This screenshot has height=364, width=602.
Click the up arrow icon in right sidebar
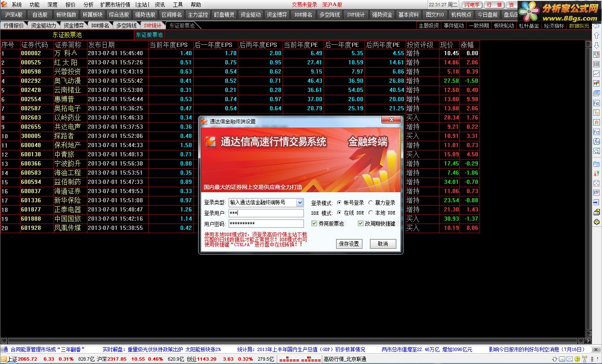[x=597, y=36]
